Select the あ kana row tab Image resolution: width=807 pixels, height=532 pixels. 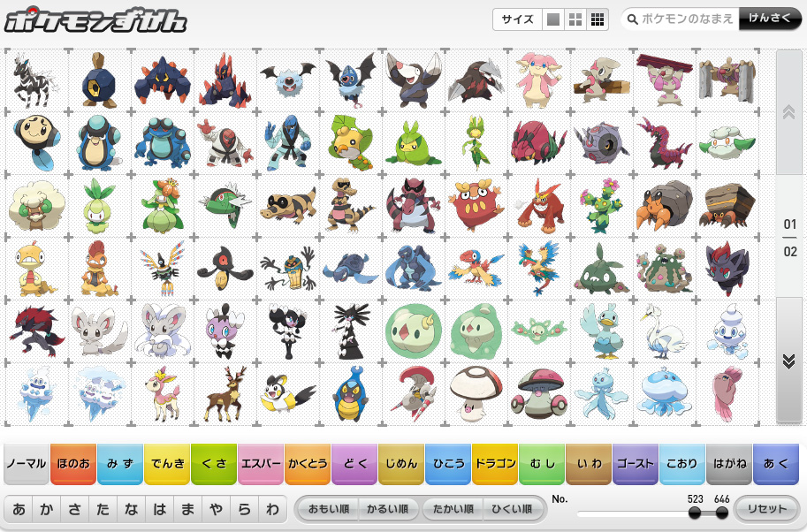pyautogui.click(x=19, y=509)
